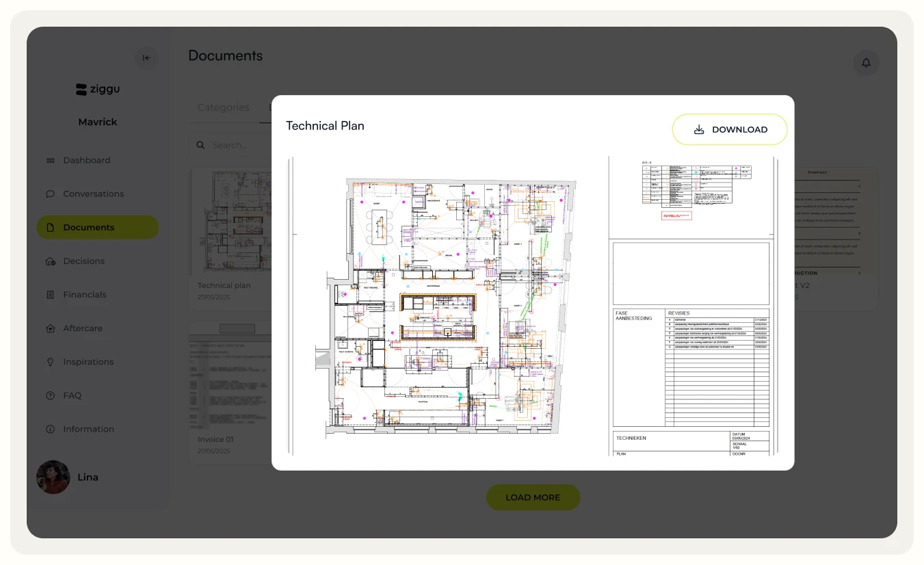Click the download arrow icon in the modal
The image size is (924, 565).
point(699,129)
